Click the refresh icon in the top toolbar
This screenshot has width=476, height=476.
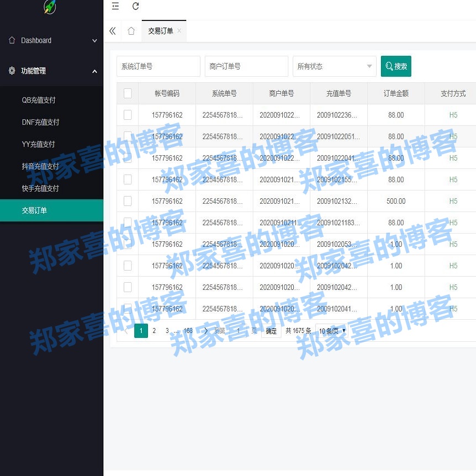pyautogui.click(x=136, y=7)
